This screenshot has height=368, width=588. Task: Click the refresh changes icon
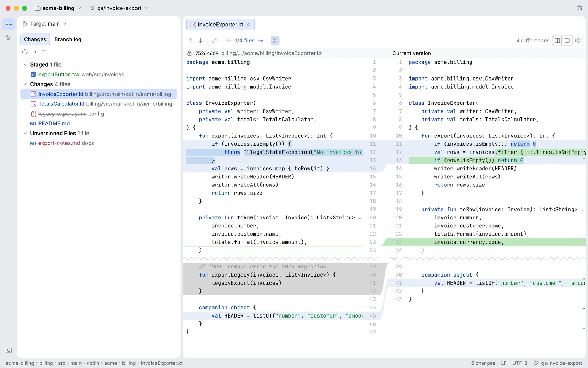(25, 52)
